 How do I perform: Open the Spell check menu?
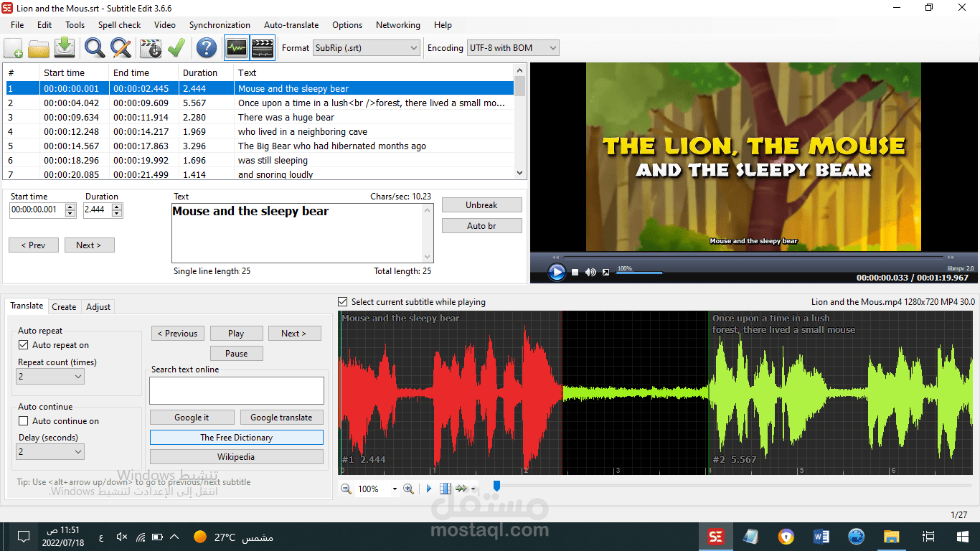click(x=119, y=24)
